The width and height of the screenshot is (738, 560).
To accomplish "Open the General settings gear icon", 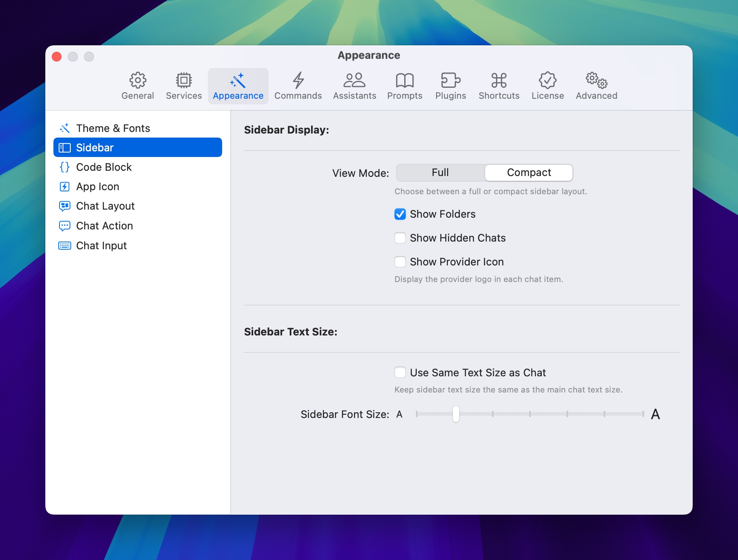I will pos(138,81).
